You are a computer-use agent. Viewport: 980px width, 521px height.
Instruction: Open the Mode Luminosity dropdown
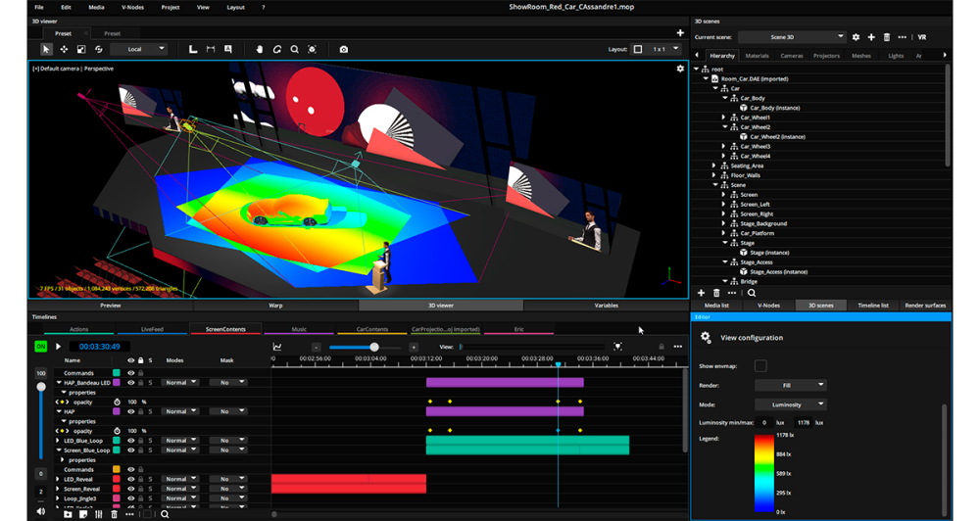(791, 404)
